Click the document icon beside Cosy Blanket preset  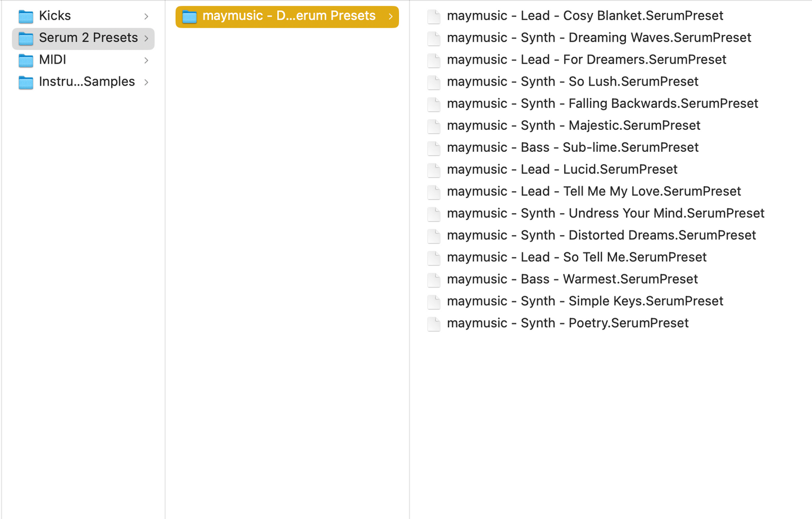point(433,16)
